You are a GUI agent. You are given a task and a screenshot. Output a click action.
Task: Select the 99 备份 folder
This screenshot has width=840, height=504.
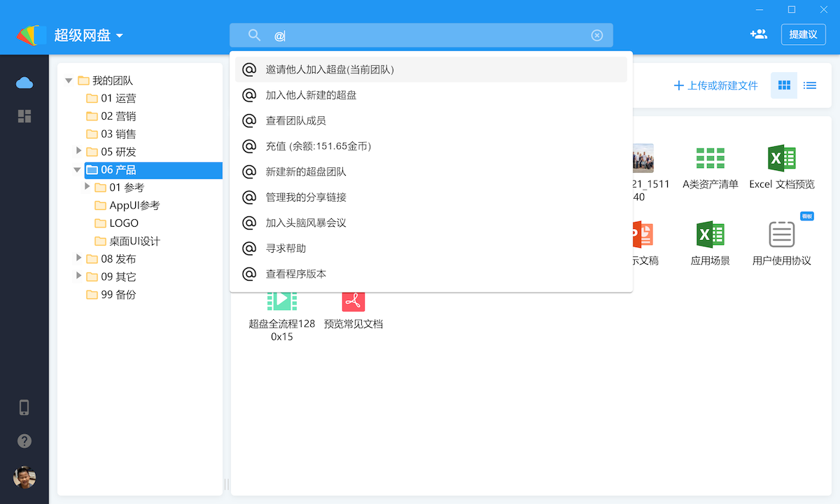click(x=118, y=295)
